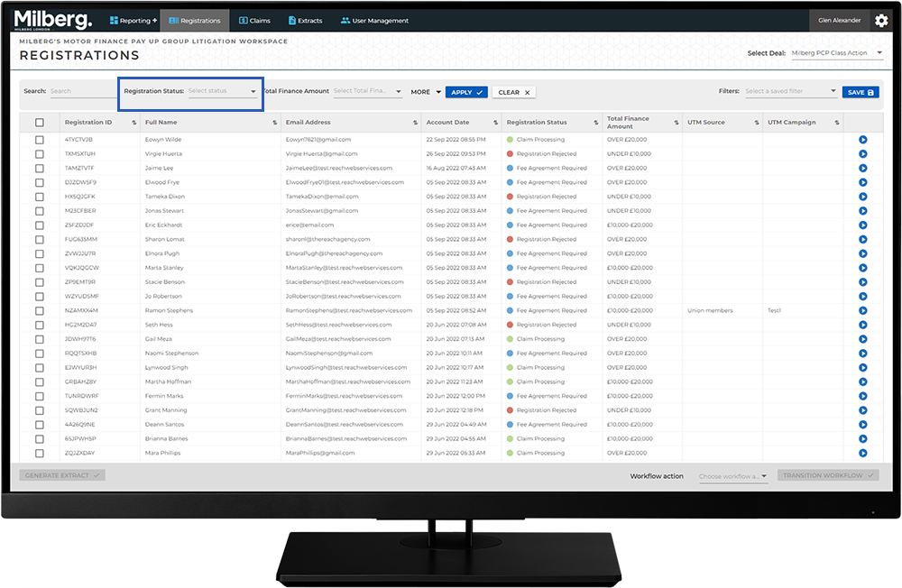902x588 pixels.
Task: Click the Clear filters button
Action: (x=514, y=92)
